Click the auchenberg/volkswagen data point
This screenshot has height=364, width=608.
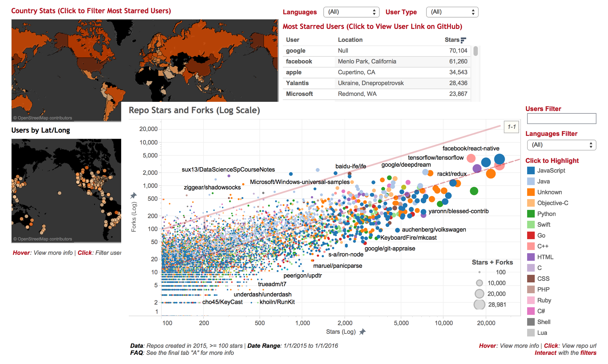tap(397, 230)
